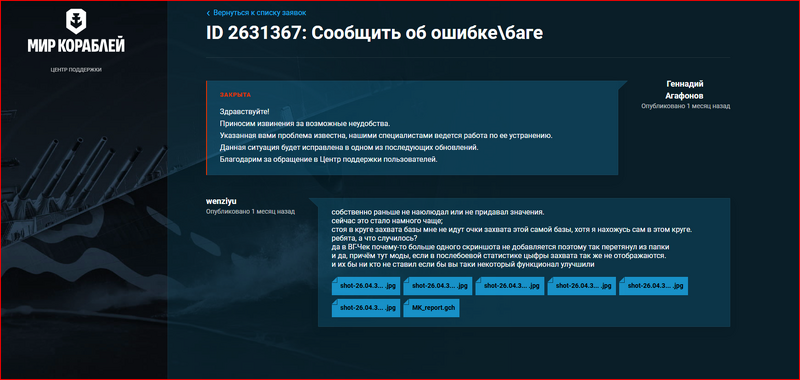Click the line ребята, а что случилось?
800x380 pixels.
(375, 238)
